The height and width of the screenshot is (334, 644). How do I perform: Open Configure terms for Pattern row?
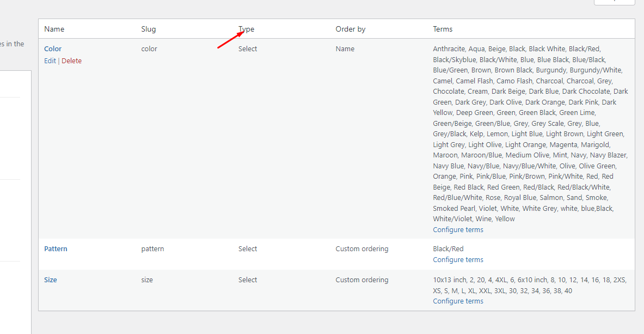pos(458,259)
